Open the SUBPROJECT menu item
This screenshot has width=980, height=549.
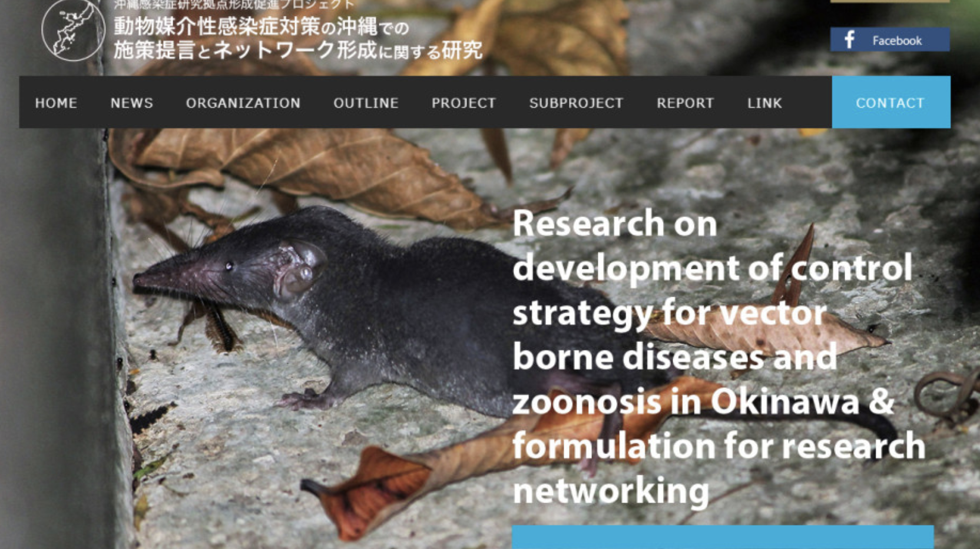576,103
